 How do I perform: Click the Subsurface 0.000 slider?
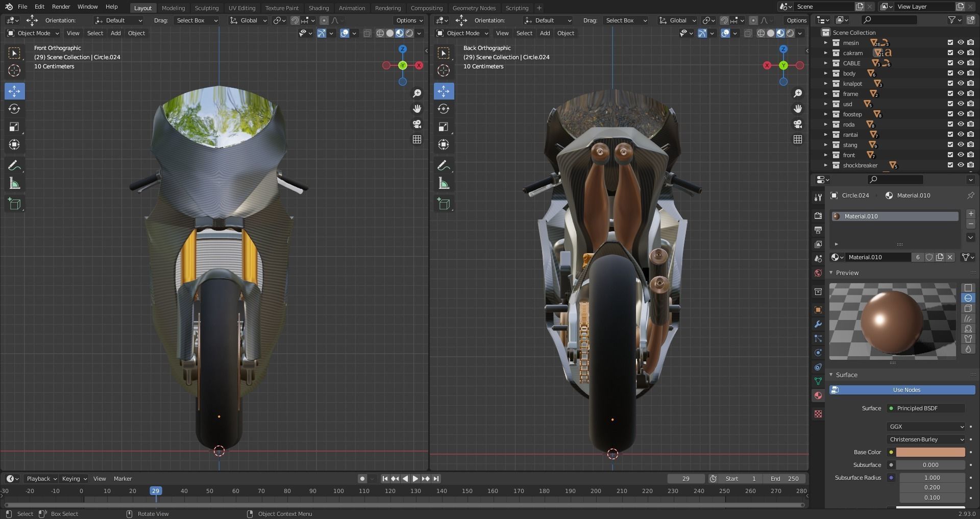pyautogui.click(x=930, y=465)
